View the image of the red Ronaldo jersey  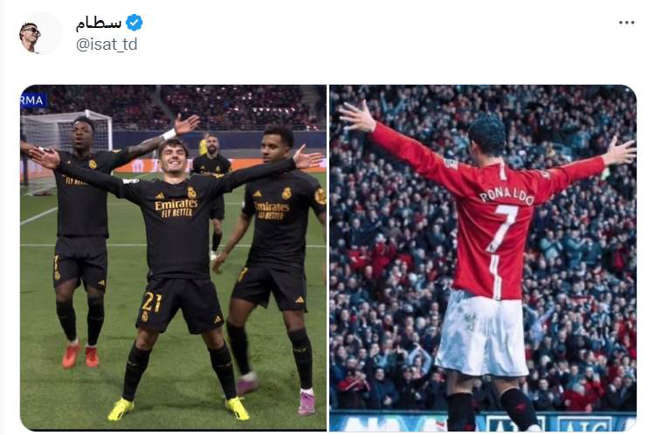click(483, 258)
